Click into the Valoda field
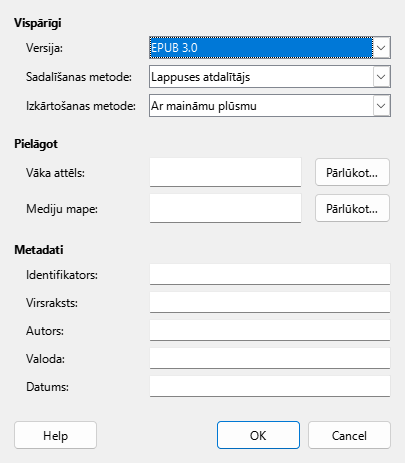Screen dimensions: 405x463 click(x=270, y=358)
